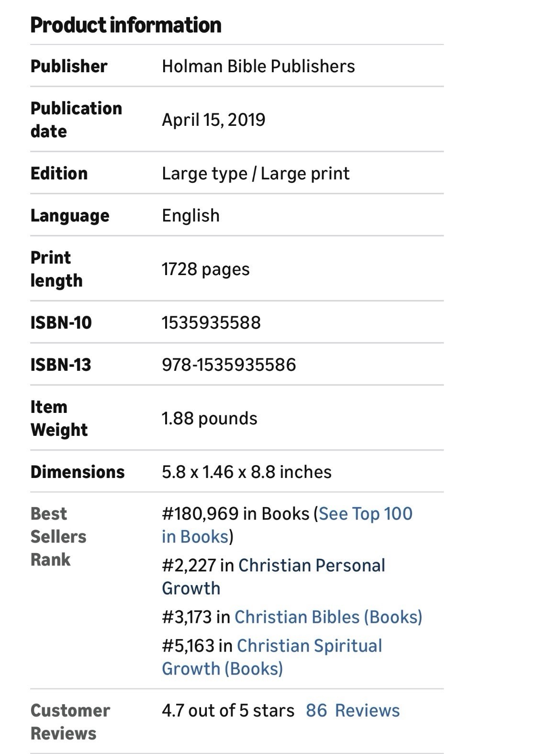560x754 pixels.
Task: Select the ISBN-10 number 1535935588
Action: [211, 322]
